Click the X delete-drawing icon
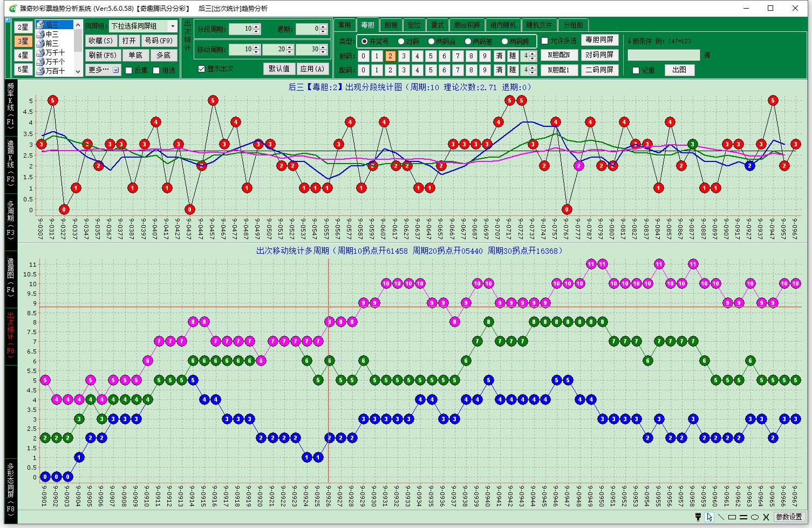Screen dimensions: 812x528 pyautogui.click(x=766, y=517)
